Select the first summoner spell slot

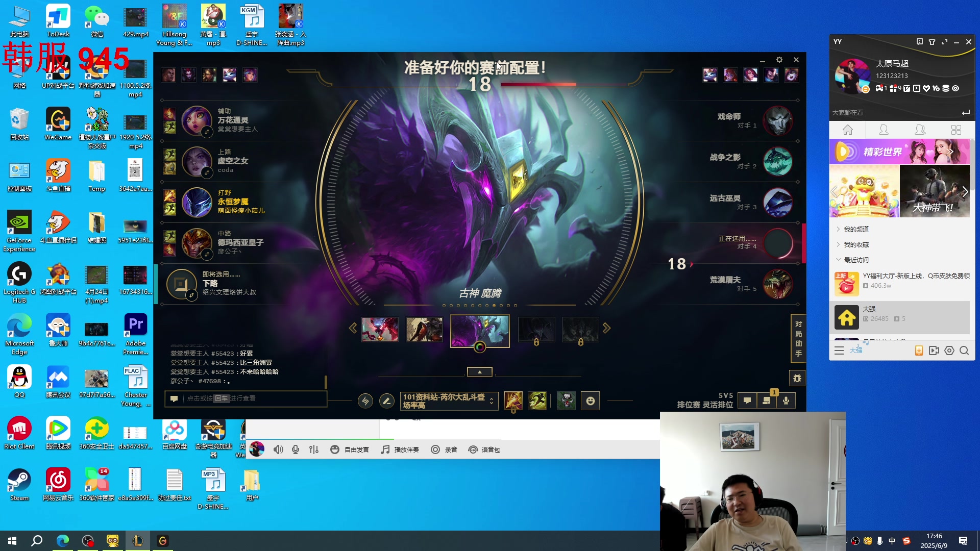(513, 401)
